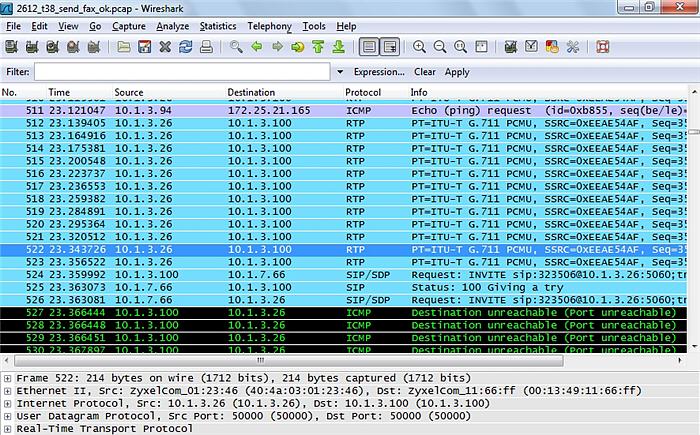
Task: Expand the User Datagram Protocol node
Action: (x=8, y=416)
